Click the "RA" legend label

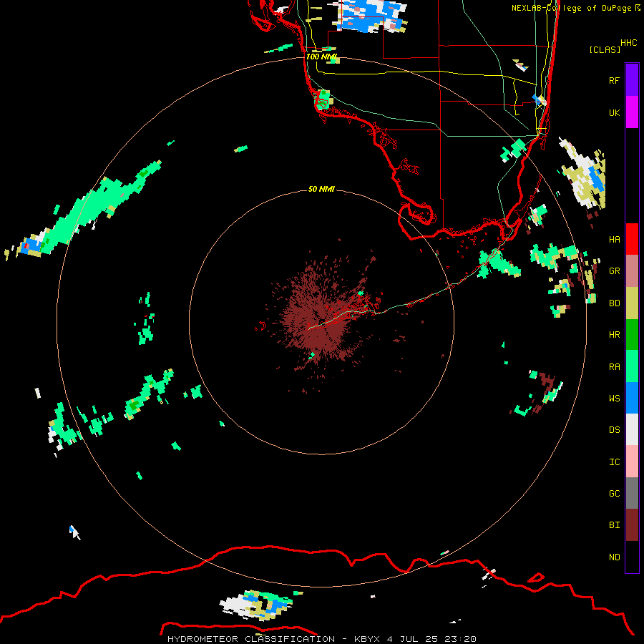[614, 366]
